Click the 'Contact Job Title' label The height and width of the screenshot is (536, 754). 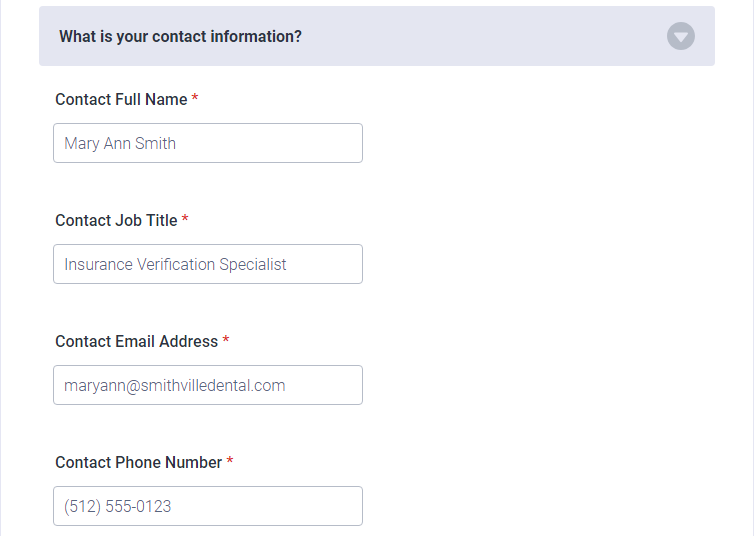coord(116,221)
